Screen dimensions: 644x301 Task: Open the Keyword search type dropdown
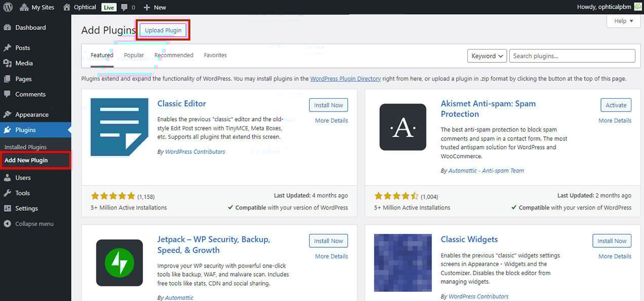pos(487,56)
